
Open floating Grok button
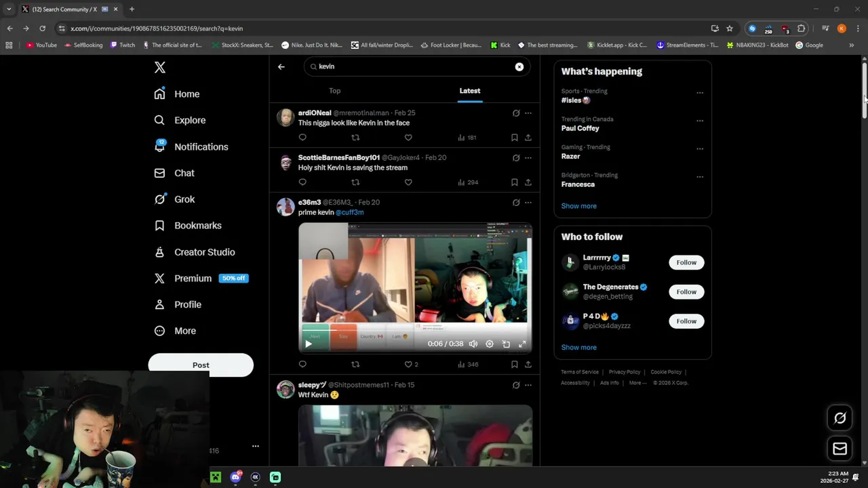tap(840, 418)
